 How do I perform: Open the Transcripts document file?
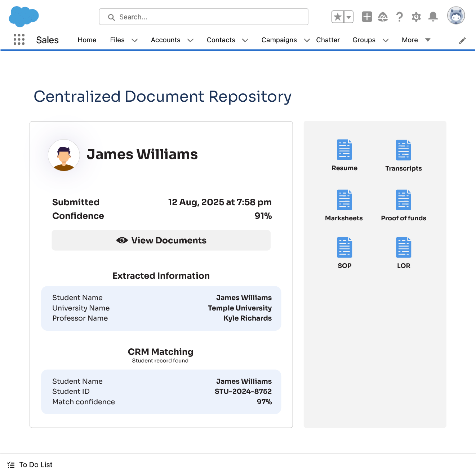[x=403, y=150]
